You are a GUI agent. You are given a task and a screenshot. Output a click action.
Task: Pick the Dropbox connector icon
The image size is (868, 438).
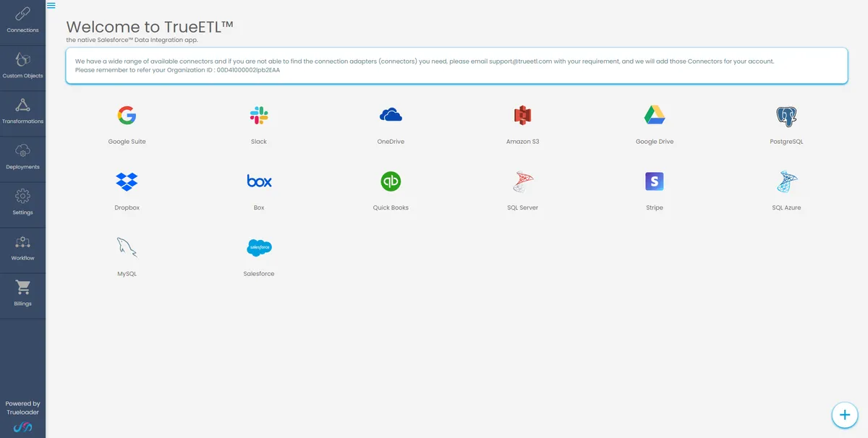(x=127, y=181)
